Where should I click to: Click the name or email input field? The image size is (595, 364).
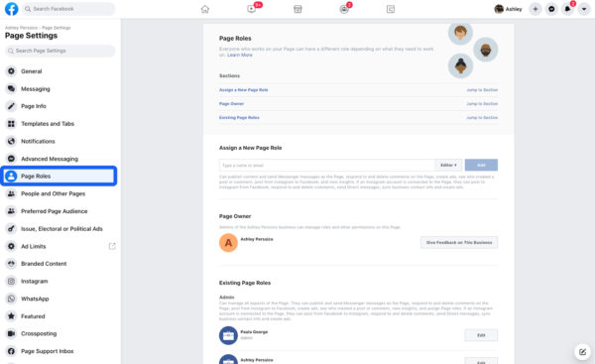[326, 165]
